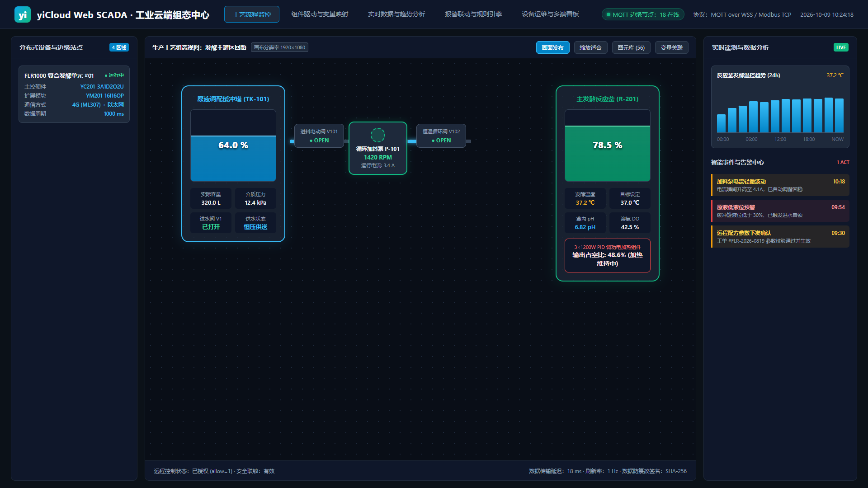Select FLR1000 复合发酵单元 #01 device card
This screenshot has height=488, width=868.
pyautogui.click(x=74, y=94)
